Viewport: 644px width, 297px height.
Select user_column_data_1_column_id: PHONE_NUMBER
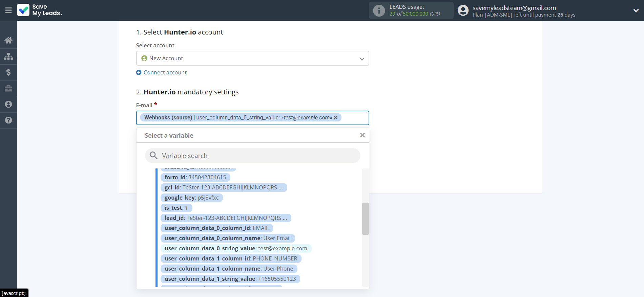231,258
